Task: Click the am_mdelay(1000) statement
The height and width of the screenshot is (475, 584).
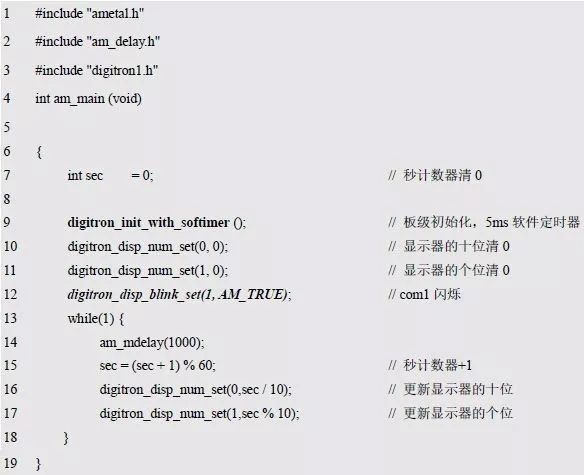Action: click(152, 342)
